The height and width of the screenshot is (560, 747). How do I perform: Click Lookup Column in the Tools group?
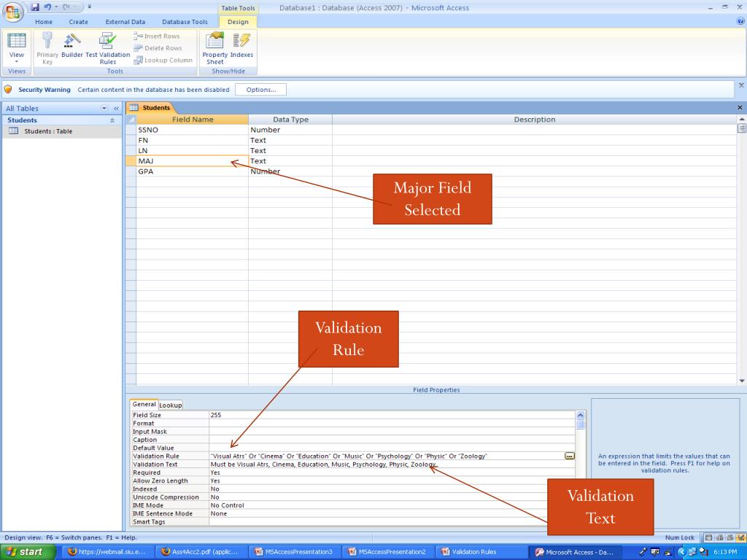pyautogui.click(x=163, y=61)
